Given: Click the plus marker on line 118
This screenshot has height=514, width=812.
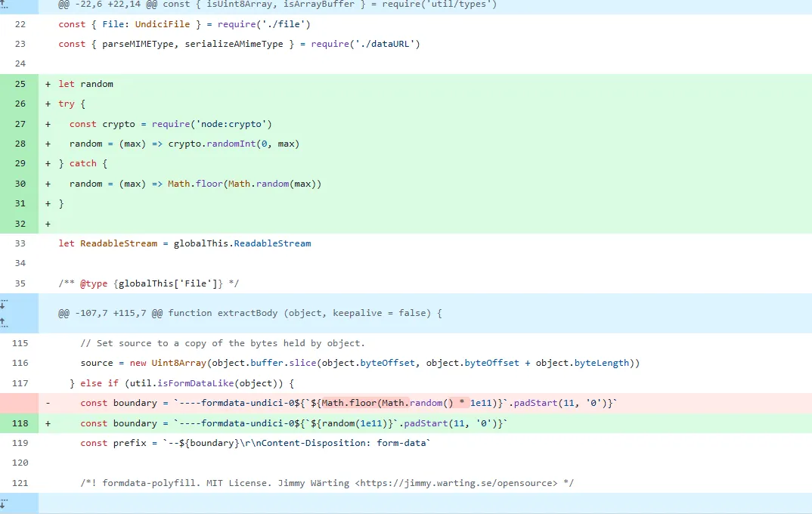Looking at the screenshot, I should pos(48,423).
